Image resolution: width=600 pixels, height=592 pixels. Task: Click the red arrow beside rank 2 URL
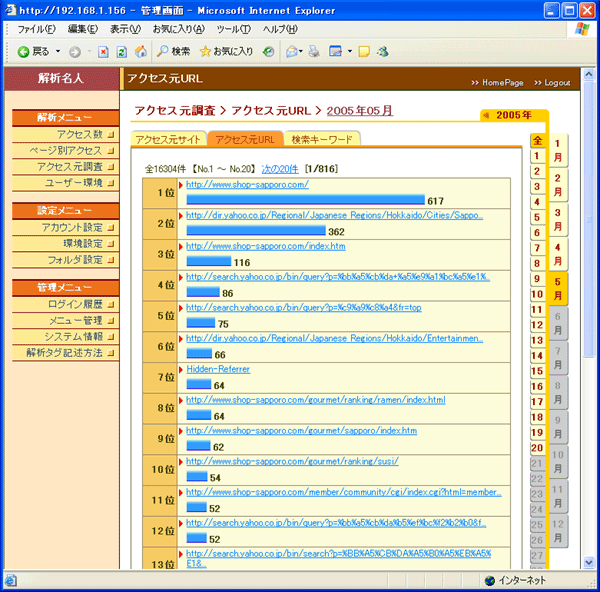pyautogui.click(x=181, y=216)
